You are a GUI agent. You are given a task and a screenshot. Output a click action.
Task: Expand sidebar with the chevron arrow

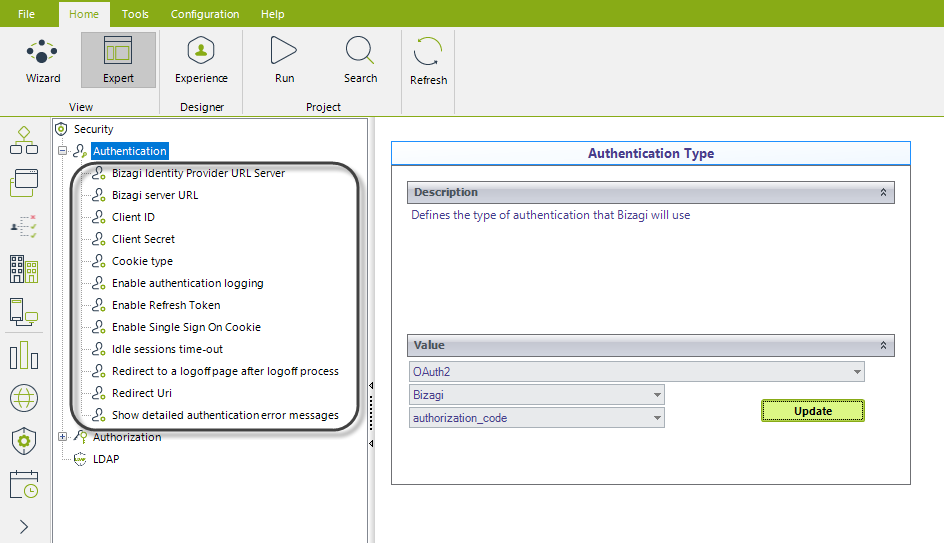(24, 527)
